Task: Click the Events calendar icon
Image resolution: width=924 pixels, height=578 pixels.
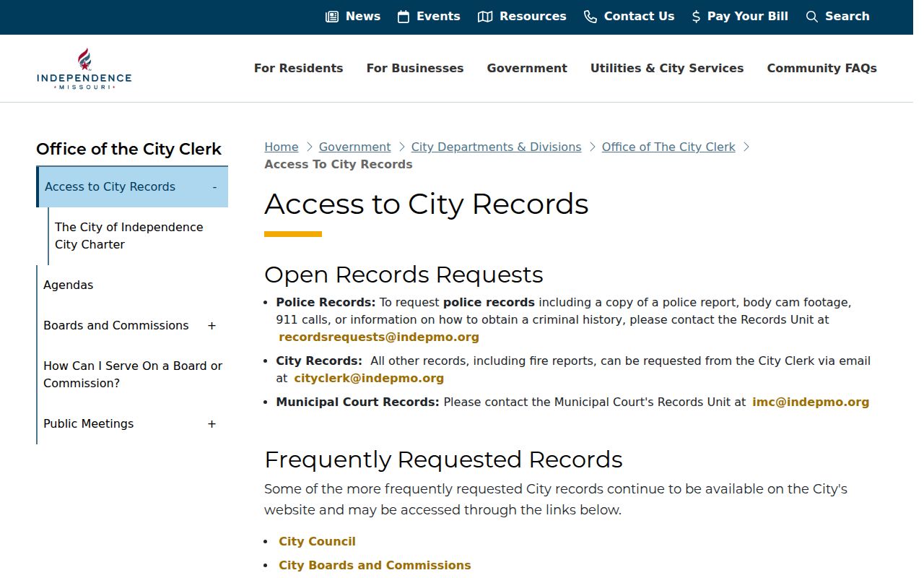Action: point(404,17)
